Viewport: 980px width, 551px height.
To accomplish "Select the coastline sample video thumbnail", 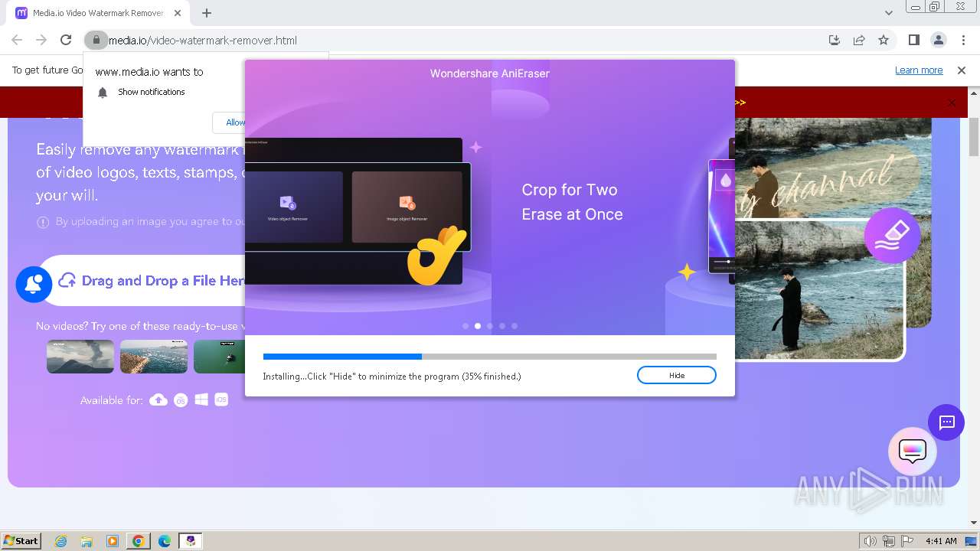I will point(154,357).
